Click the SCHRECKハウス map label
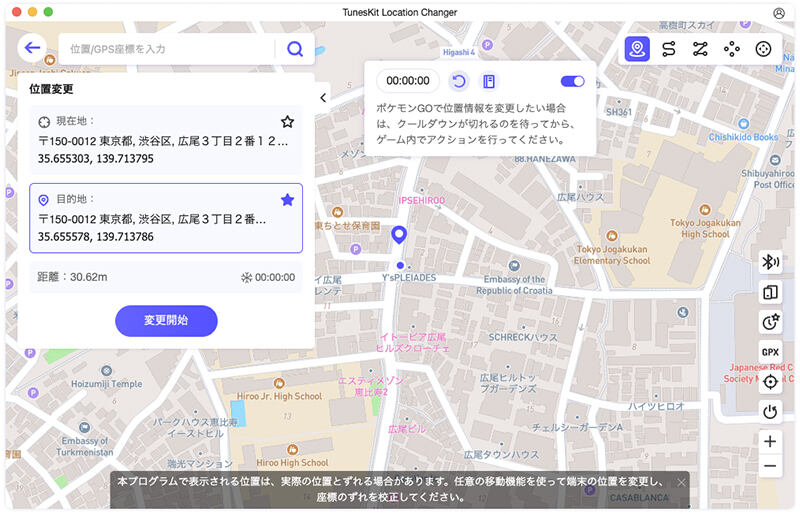This screenshot has width=800, height=514. coord(523,337)
